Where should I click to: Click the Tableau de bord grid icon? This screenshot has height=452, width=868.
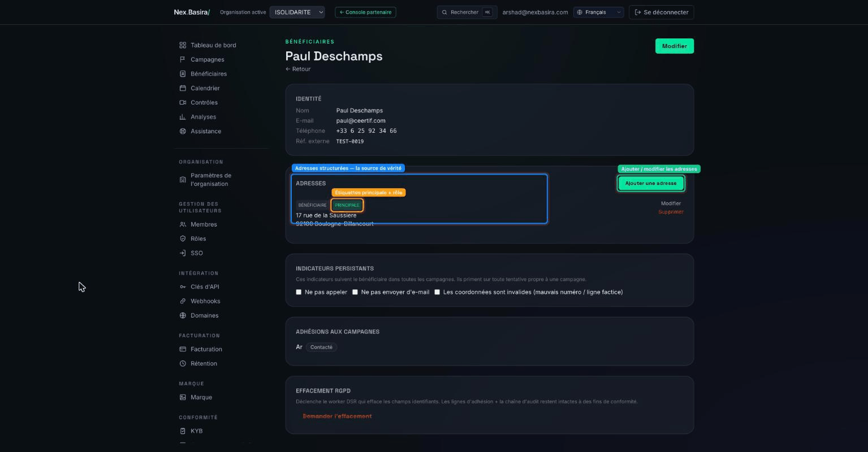click(183, 45)
